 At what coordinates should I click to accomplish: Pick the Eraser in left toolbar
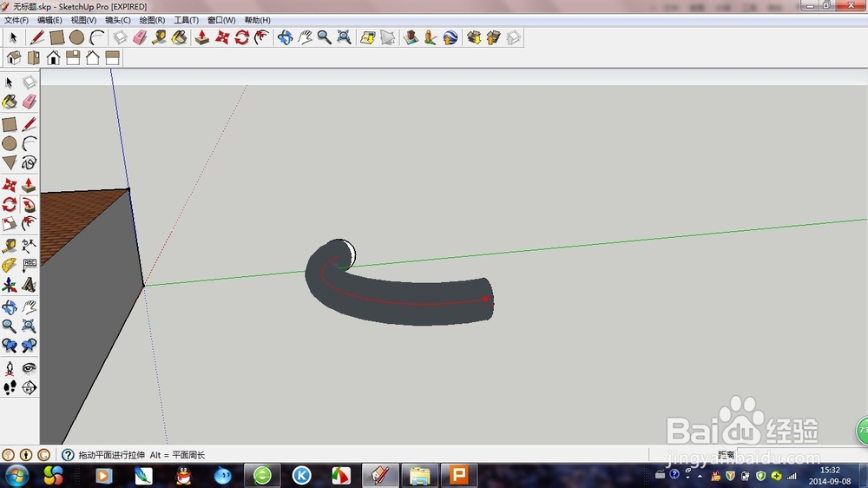click(x=29, y=102)
